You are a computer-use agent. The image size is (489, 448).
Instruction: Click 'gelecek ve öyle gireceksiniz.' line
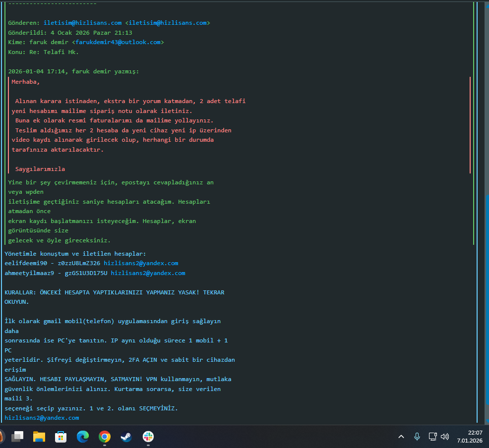59,240
